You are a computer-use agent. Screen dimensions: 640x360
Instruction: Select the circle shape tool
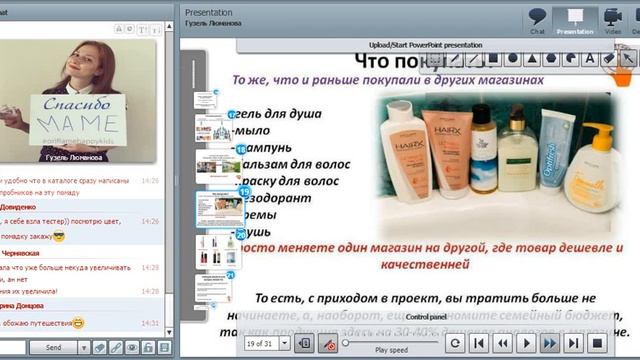click(513, 59)
